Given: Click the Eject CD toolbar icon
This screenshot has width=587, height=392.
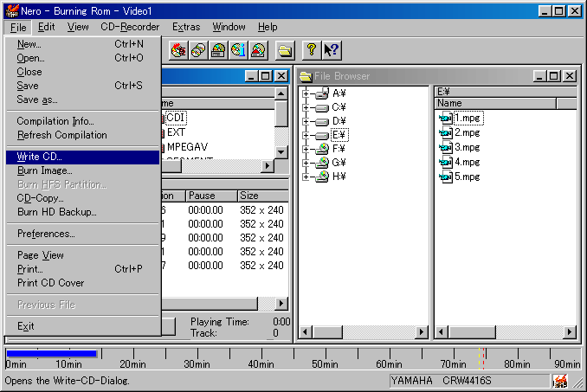Looking at the screenshot, I should [x=258, y=50].
